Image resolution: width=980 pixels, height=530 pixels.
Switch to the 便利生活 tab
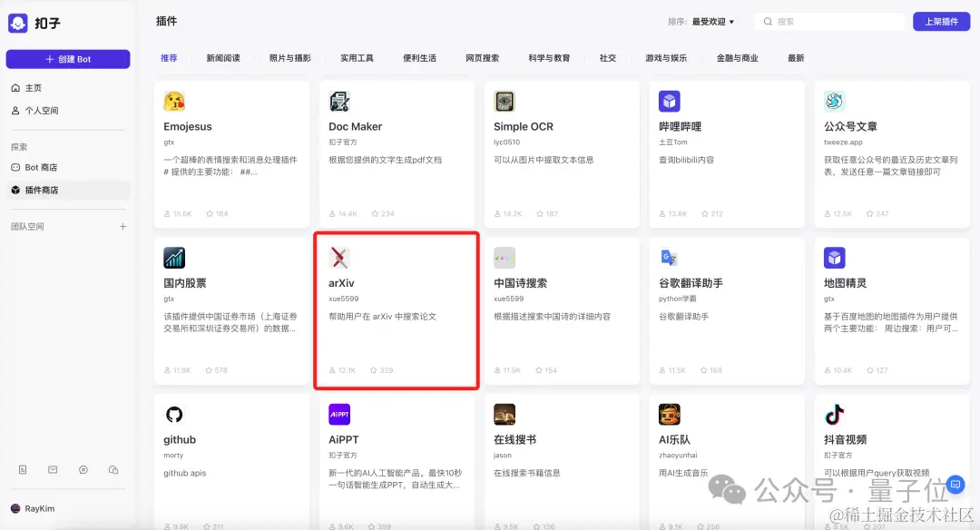pyautogui.click(x=419, y=58)
